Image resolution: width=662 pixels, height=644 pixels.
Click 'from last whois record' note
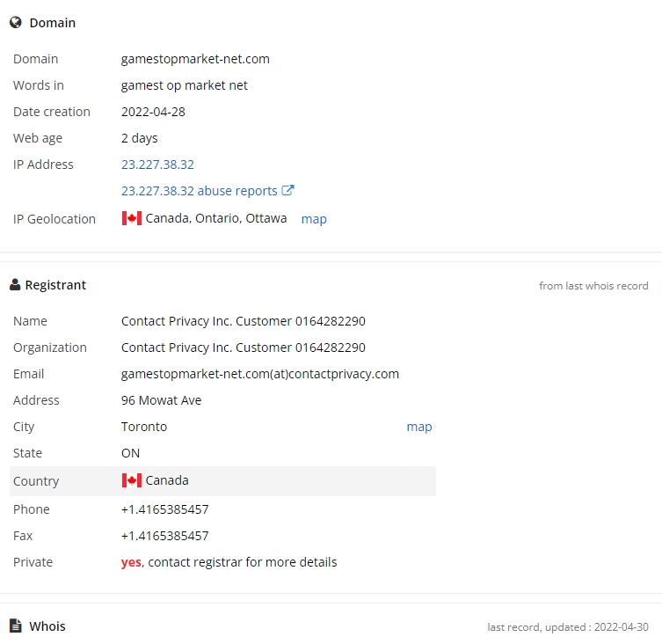click(593, 286)
